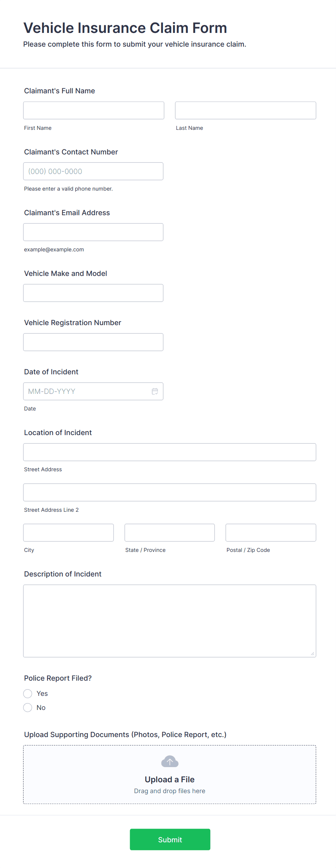Click the Upload a File area

pos(169,779)
